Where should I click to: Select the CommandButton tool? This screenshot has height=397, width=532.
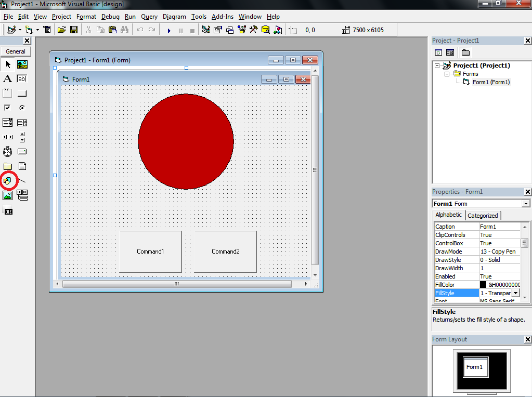point(21,93)
